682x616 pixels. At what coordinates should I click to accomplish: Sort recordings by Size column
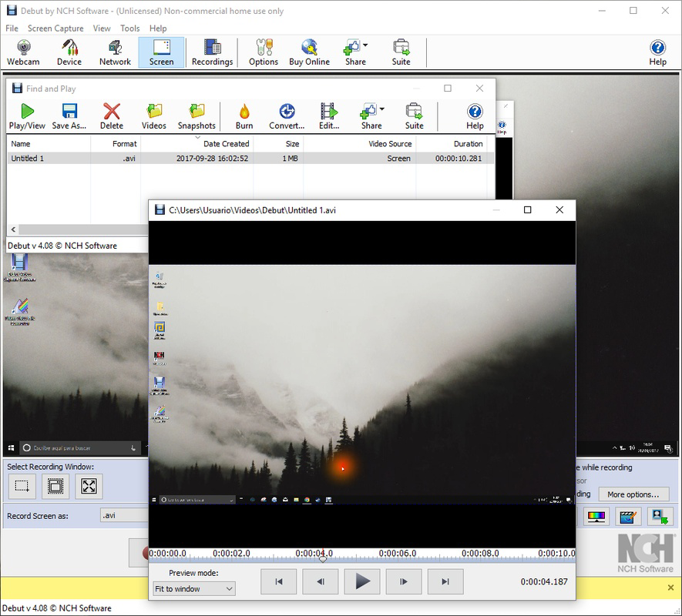[x=278, y=144]
